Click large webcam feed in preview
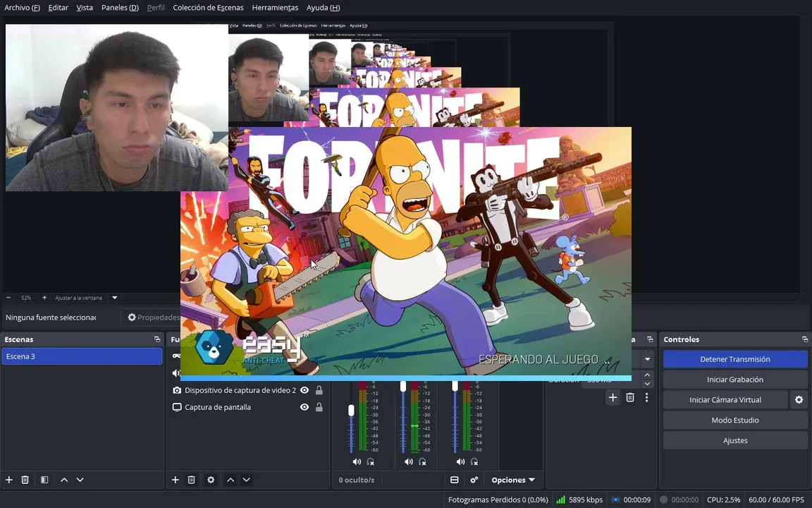Screen dimensions: 812x508 point(116,107)
